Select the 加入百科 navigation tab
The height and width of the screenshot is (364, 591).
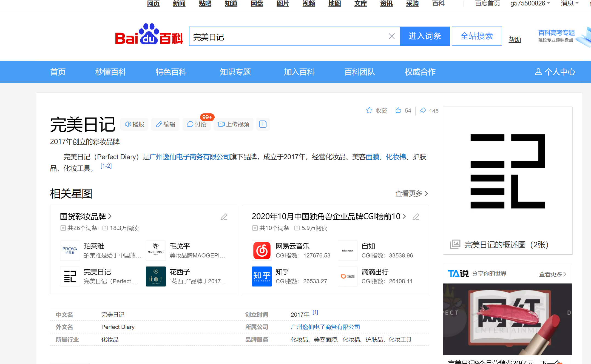pyautogui.click(x=299, y=72)
